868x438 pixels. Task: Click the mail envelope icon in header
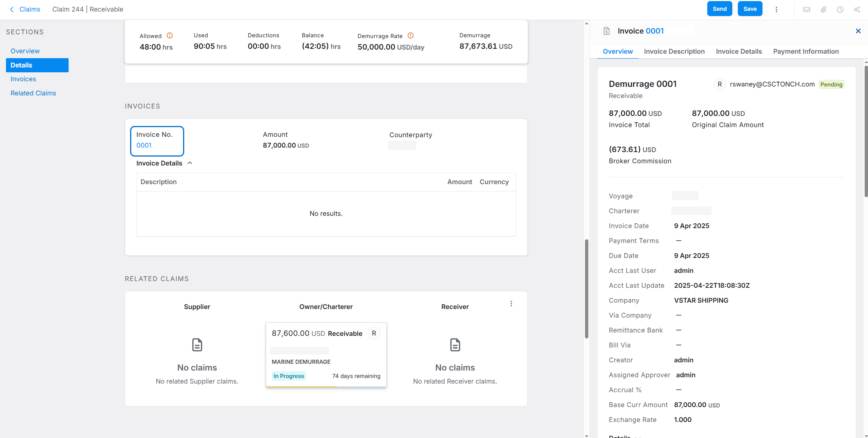point(806,10)
